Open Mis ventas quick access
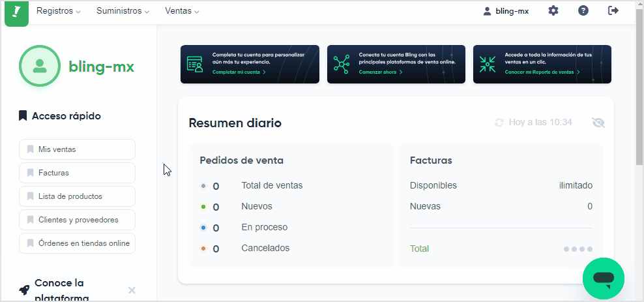This screenshot has width=644, height=302. [77, 149]
